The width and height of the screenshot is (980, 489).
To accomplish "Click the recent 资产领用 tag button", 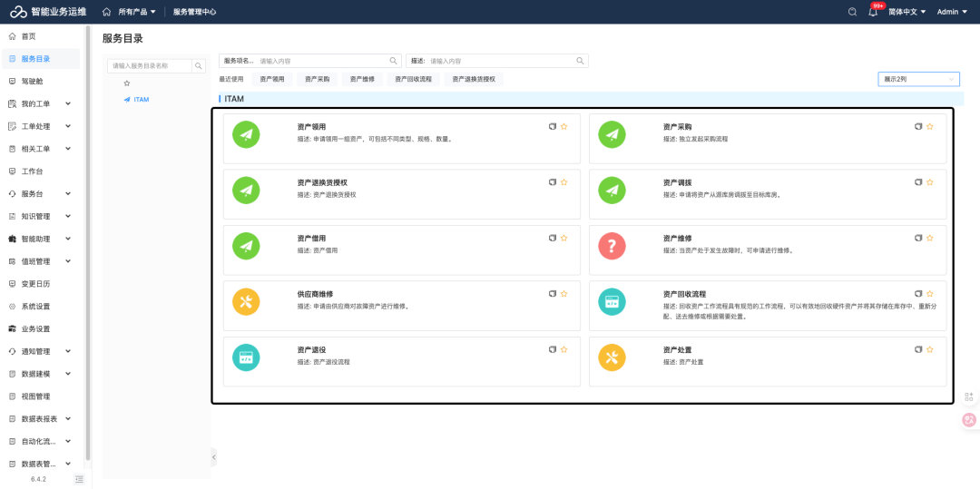I will click(272, 79).
